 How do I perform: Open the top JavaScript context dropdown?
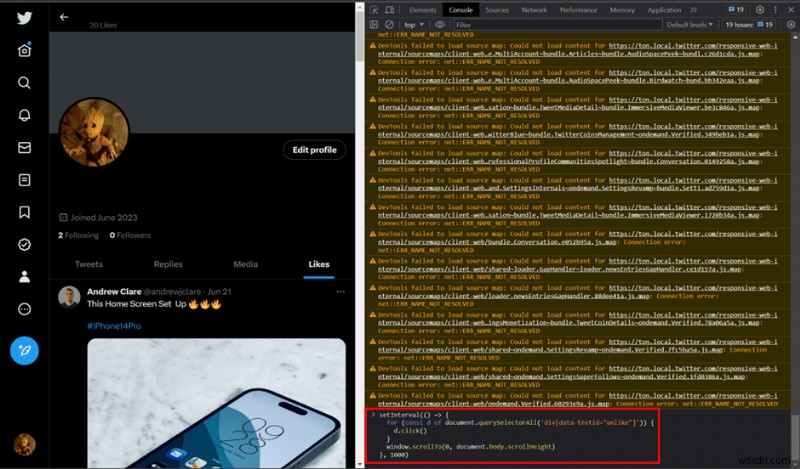tap(414, 24)
